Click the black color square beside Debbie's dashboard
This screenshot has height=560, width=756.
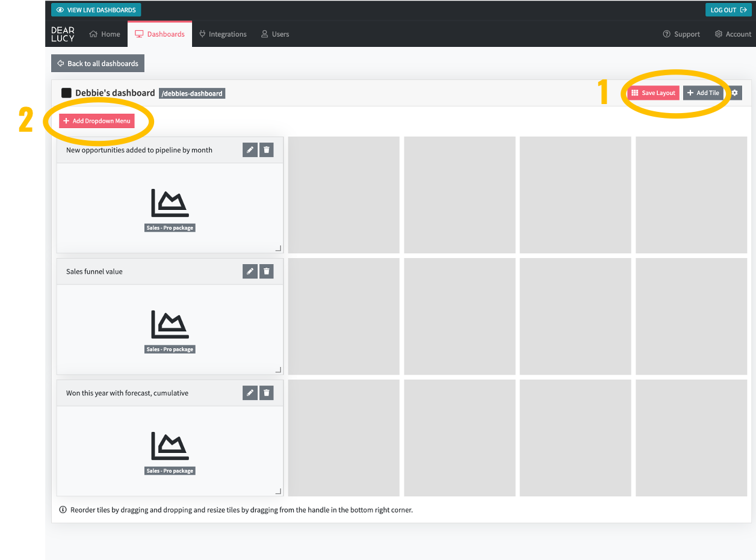coord(66,93)
